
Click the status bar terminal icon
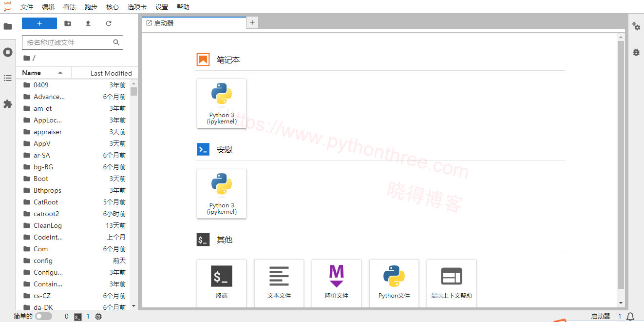[78, 317]
